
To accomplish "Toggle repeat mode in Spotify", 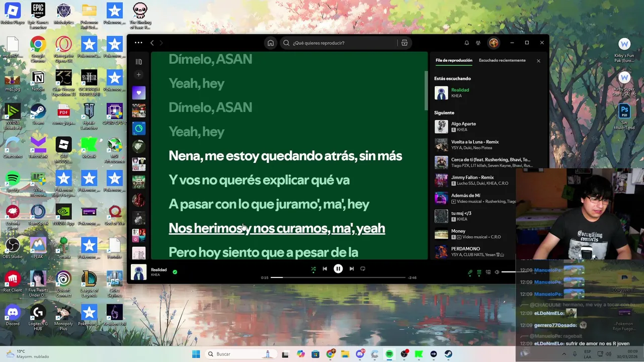I will click(x=363, y=269).
